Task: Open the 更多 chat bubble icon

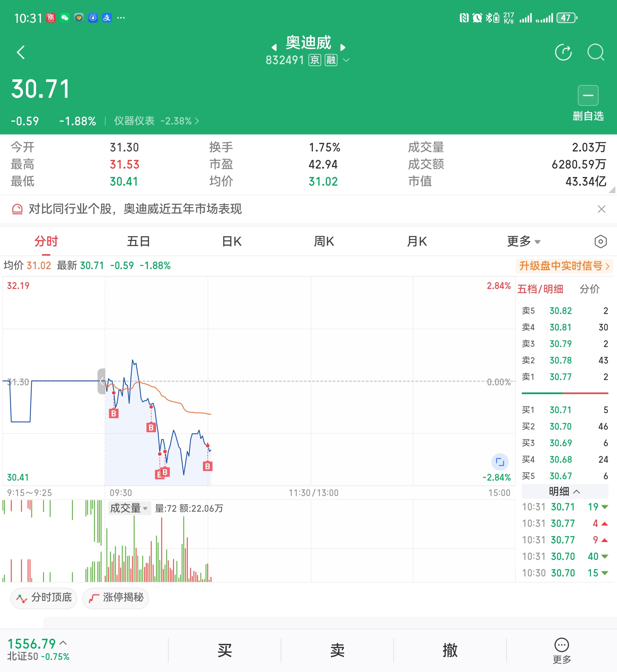Action: point(562,650)
